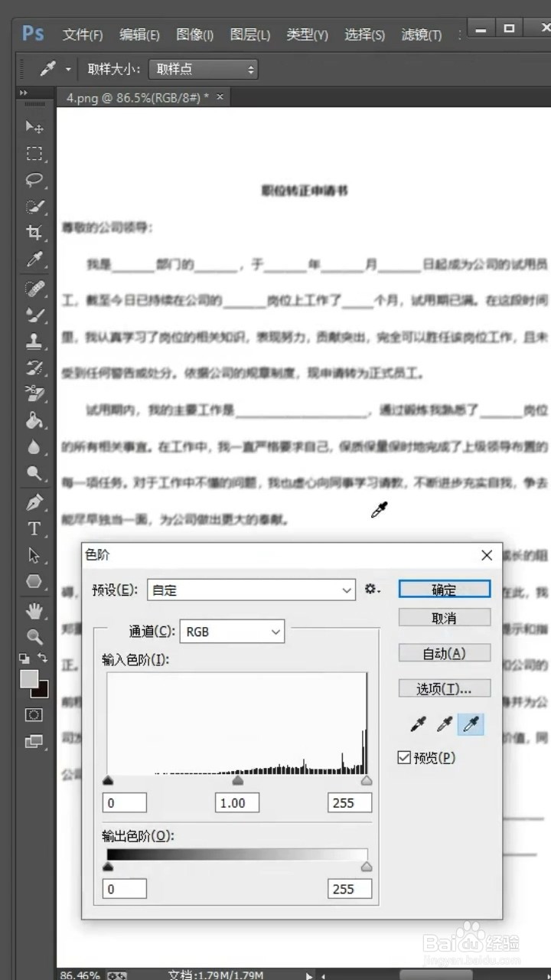Open the 通道 RGB channel dropdown
The width and height of the screenshot is (551, 980).
(x=232, y=632)
